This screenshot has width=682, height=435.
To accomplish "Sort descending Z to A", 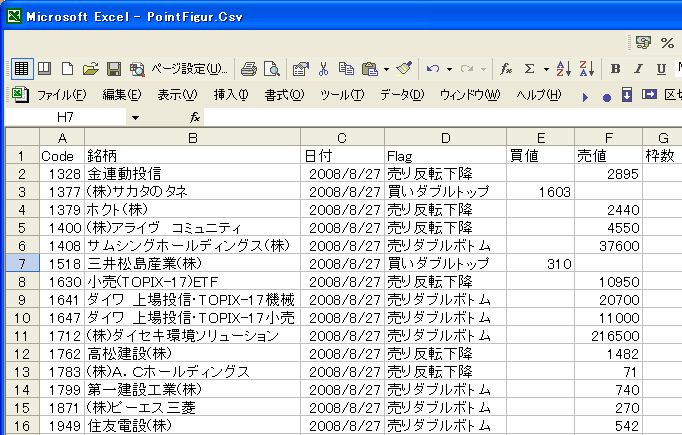I will (x=586, y=69).
